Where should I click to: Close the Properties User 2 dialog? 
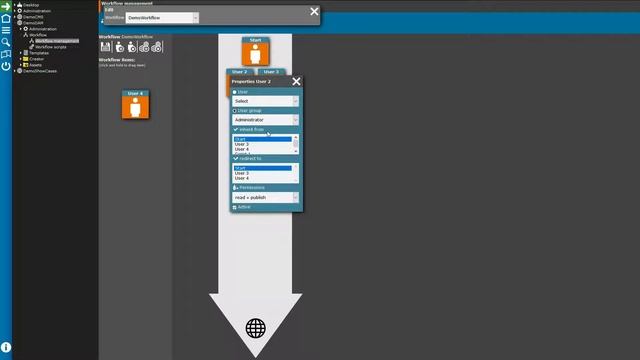click(x=296, y=82)
